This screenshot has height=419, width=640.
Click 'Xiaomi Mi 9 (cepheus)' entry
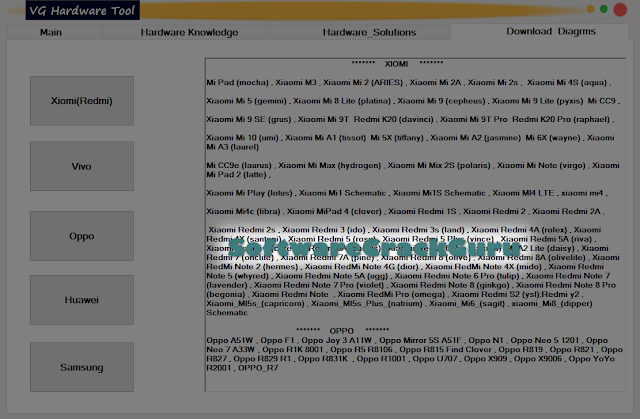[441, 101]
